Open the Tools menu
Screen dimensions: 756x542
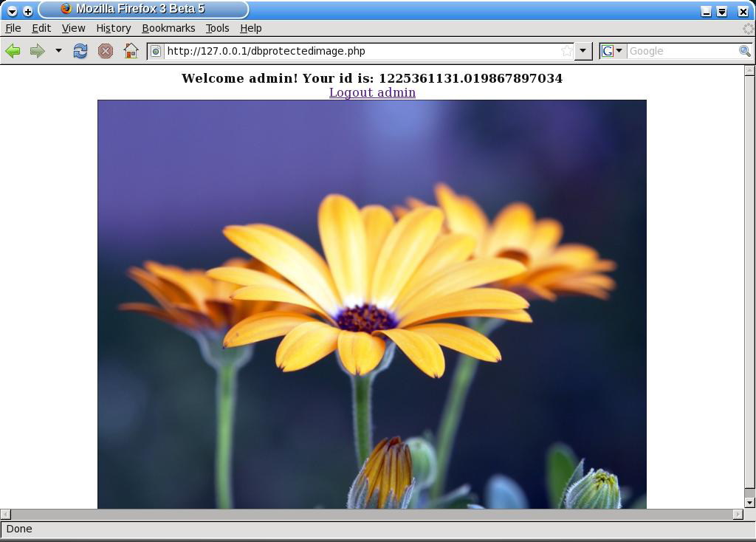coord(218,29)
